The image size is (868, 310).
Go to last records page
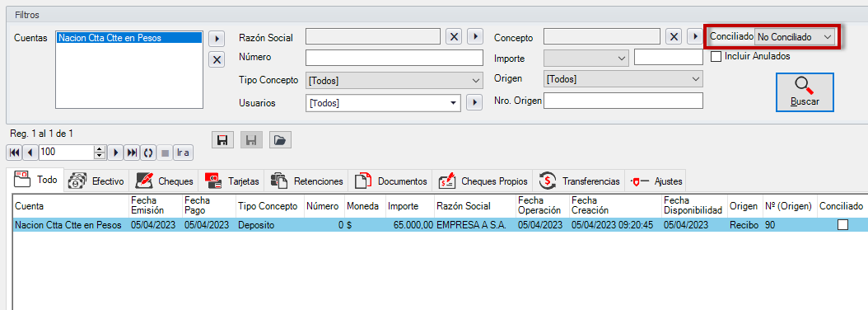(x=132, y=153)
